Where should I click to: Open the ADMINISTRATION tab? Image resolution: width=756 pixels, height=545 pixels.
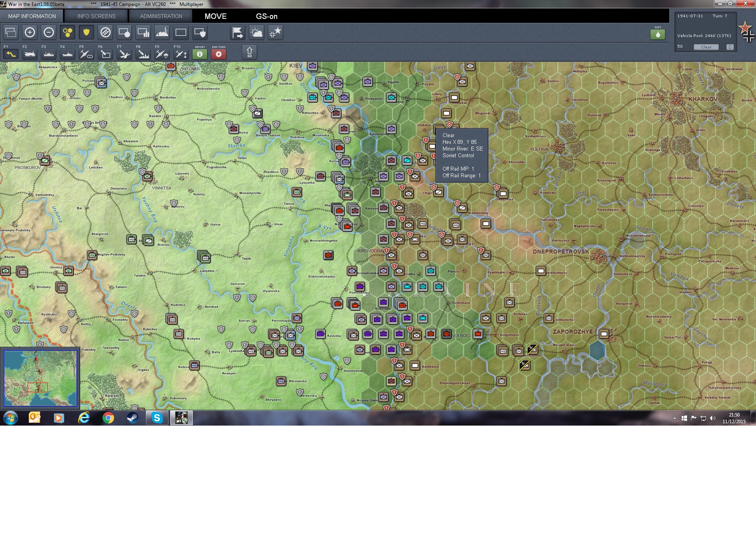161,16
